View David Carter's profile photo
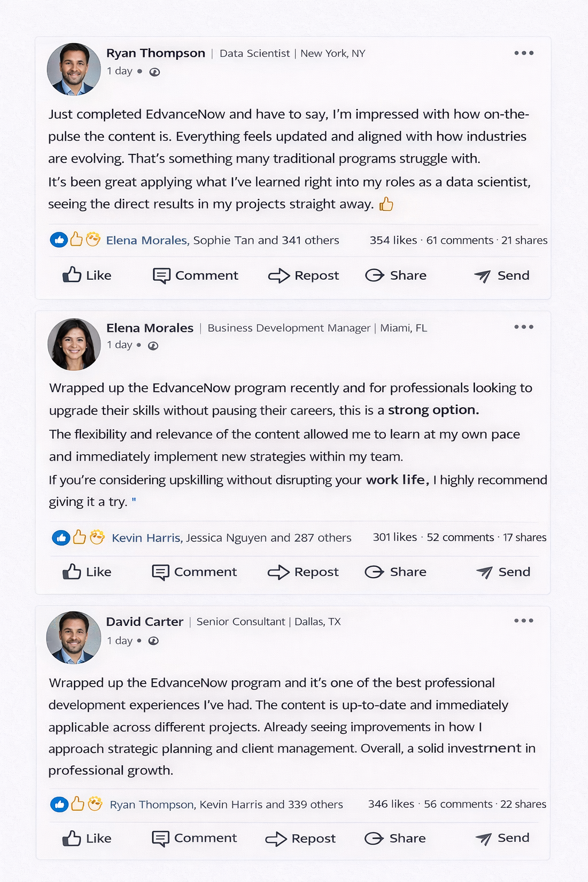 (73, 637)
